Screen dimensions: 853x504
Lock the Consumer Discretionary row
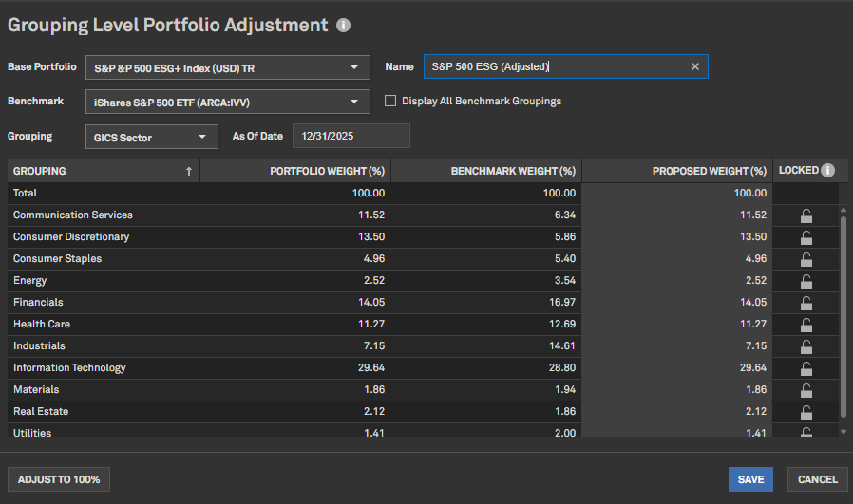coord(806,237)
